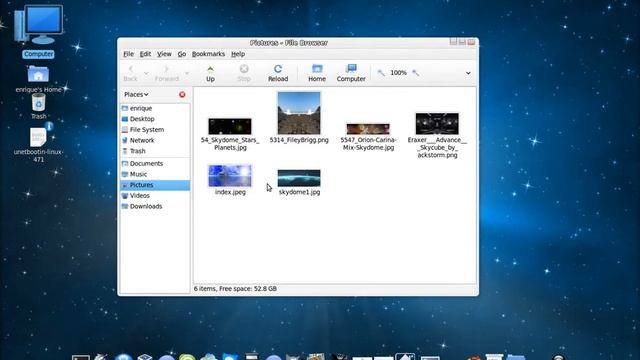Click the 5314_FileyBrigg.png file name label

[299, 140]
